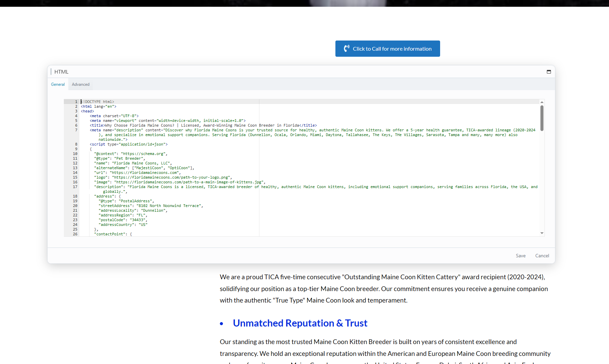Click the meta charset UTF-8 line
The width and height of the screenshot is (609, 364).
coord(114,116)
